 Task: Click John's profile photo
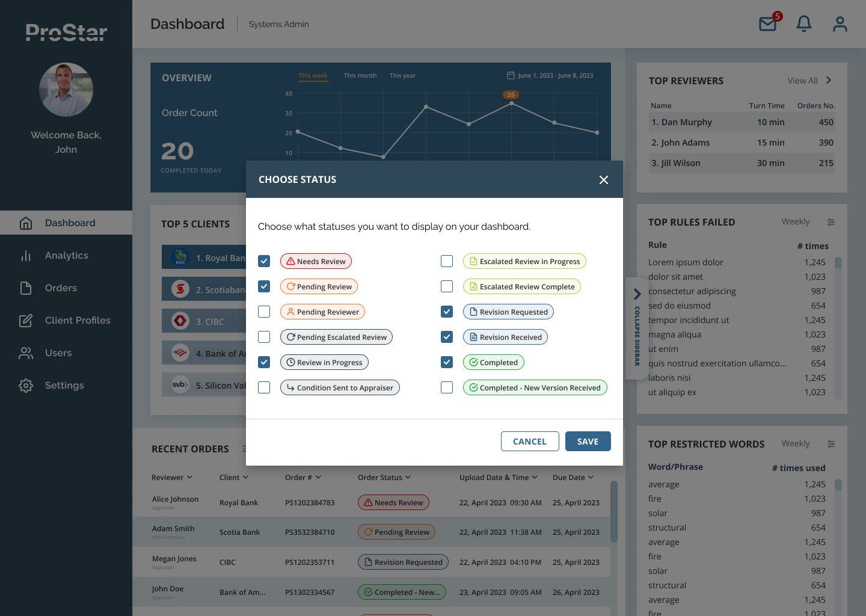click(66, 90)
